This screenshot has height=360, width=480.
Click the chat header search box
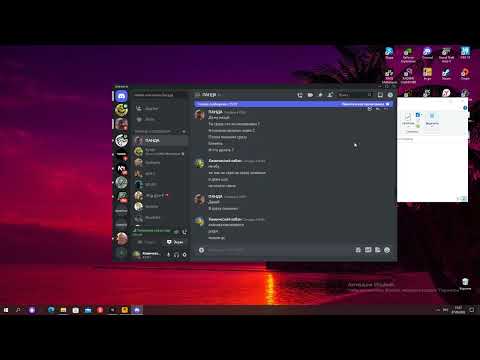coord(355,95)
